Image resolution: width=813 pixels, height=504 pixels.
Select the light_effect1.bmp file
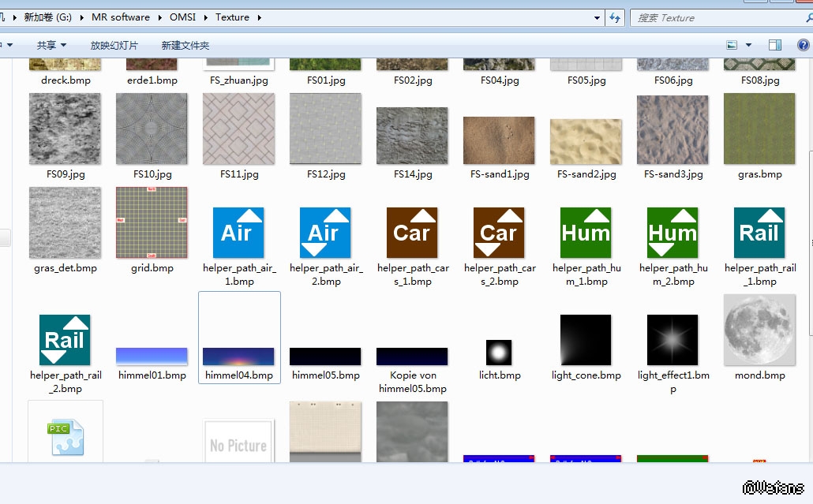[x=673, y=340]
